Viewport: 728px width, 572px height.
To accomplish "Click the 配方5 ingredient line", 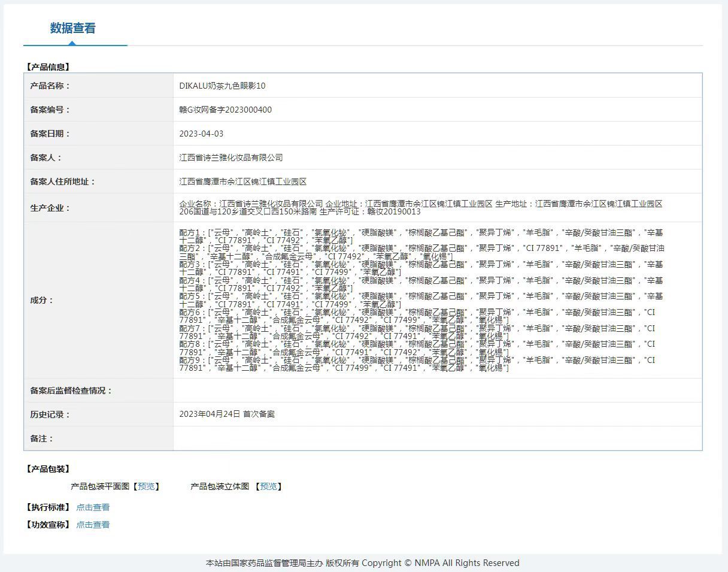I will [x=421, y=300].
